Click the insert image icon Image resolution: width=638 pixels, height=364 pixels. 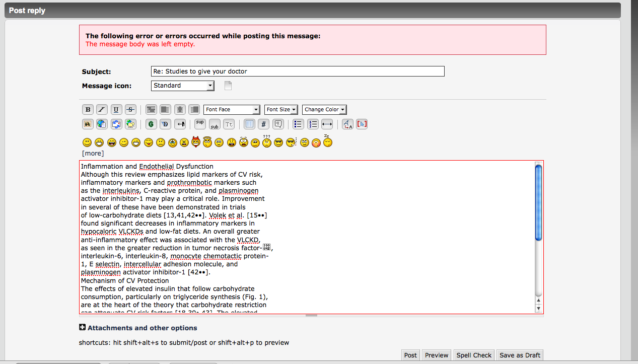click(88, 124)
